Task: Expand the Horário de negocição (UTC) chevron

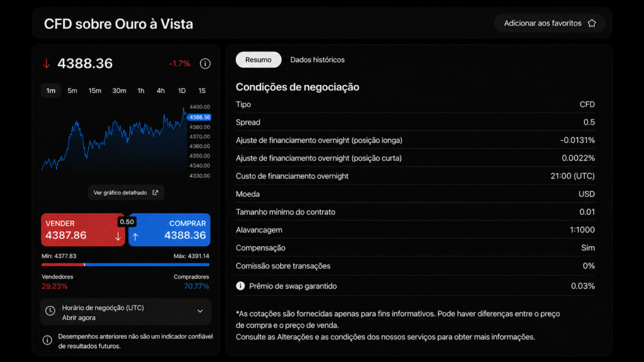Action: [x=200, y=311]
